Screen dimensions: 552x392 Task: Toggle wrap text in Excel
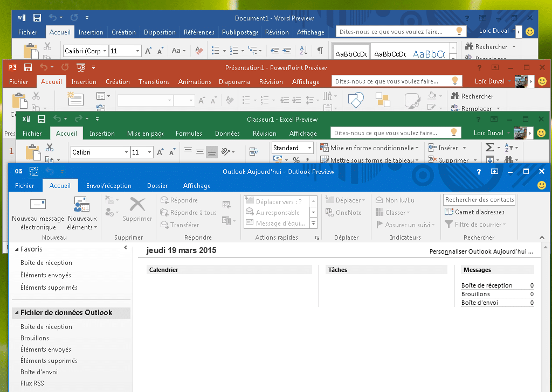coord(253,151)
